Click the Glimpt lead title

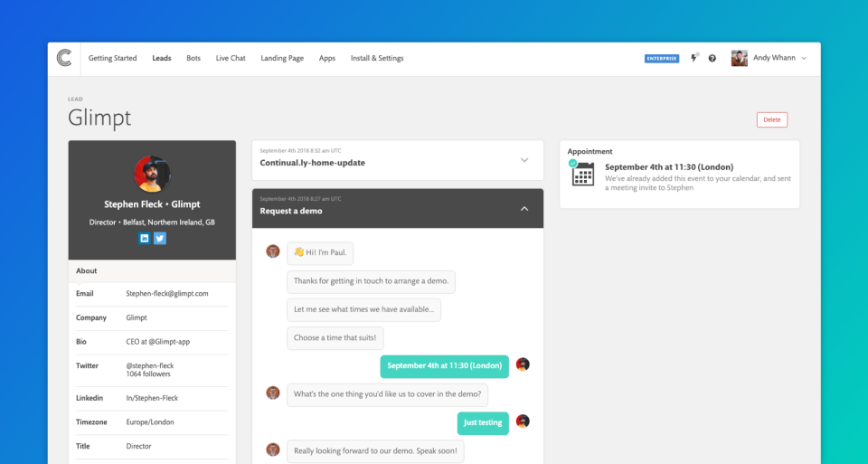coord(99,118)
